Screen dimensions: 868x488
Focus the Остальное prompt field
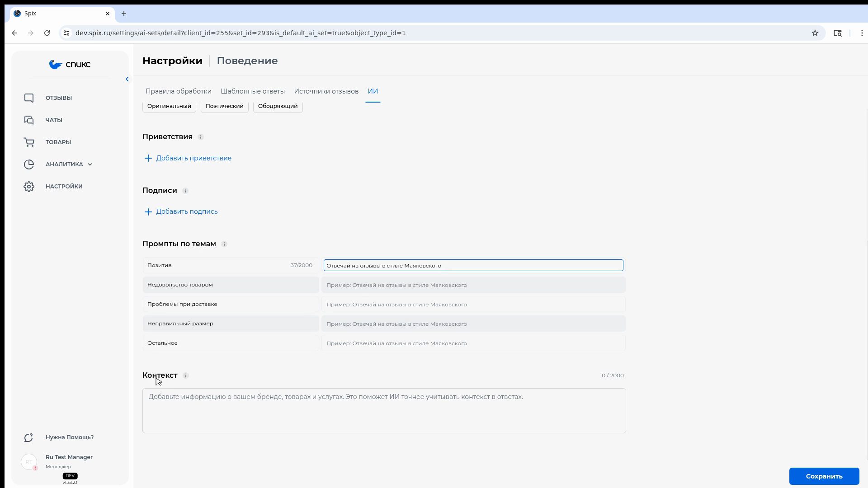tap(473, 343)
